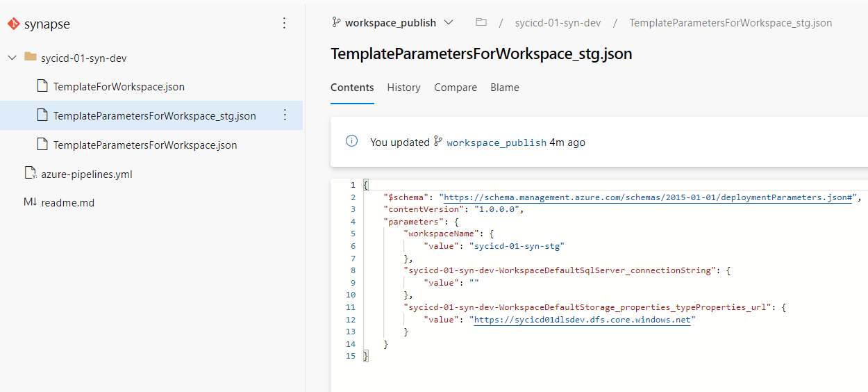Click the synapse repository git icon

click(13, 24)
